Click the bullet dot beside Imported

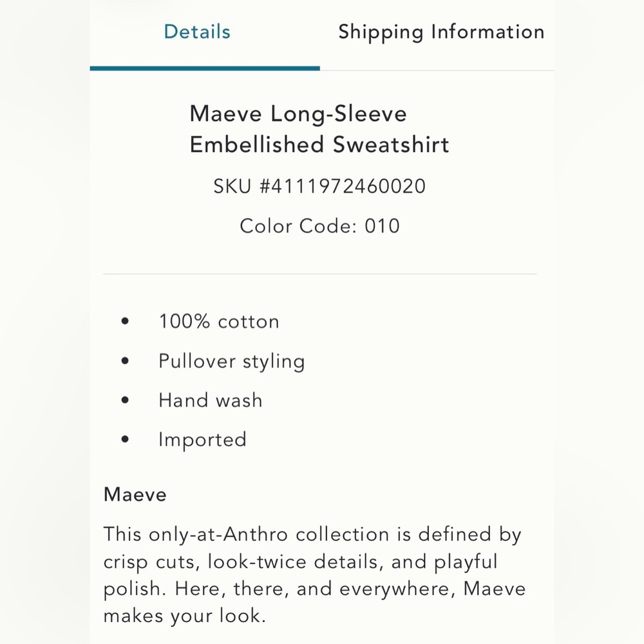pos(126,439)
